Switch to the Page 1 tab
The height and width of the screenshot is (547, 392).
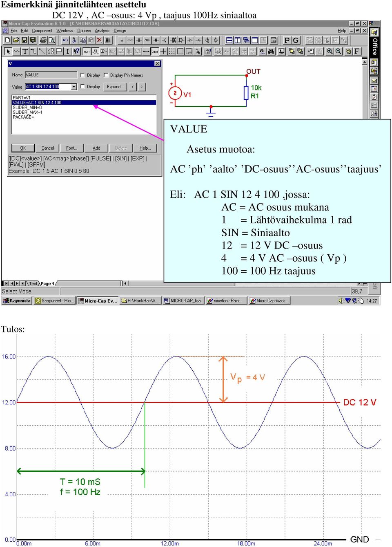[x=47, y=284]
